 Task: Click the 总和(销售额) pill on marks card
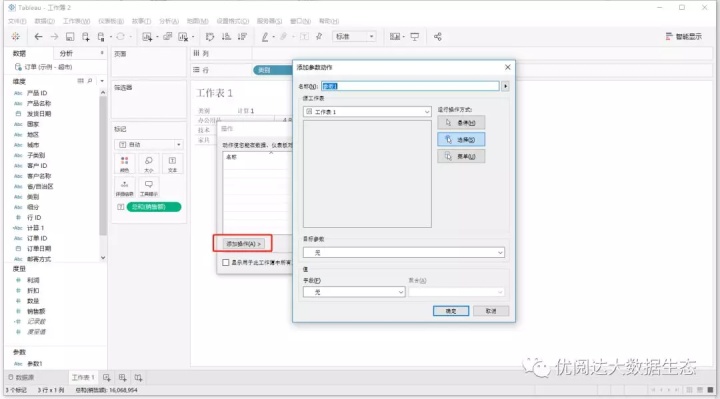(154, 207)
